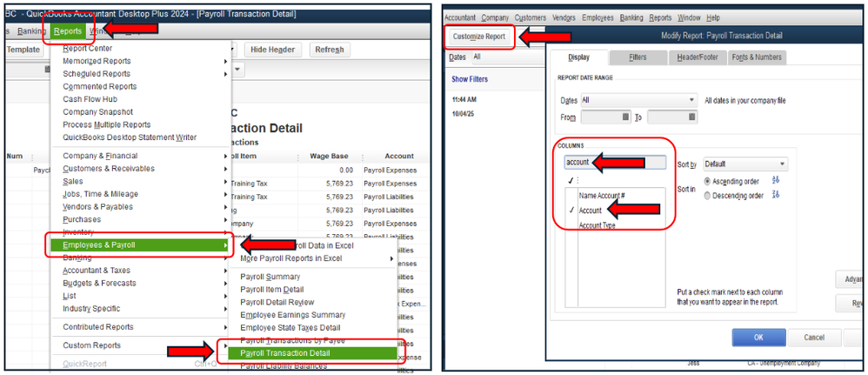868x375 pixels.
Task: Open QuickBooks Desktop Statement Writer entry
Action: point(130,137)
